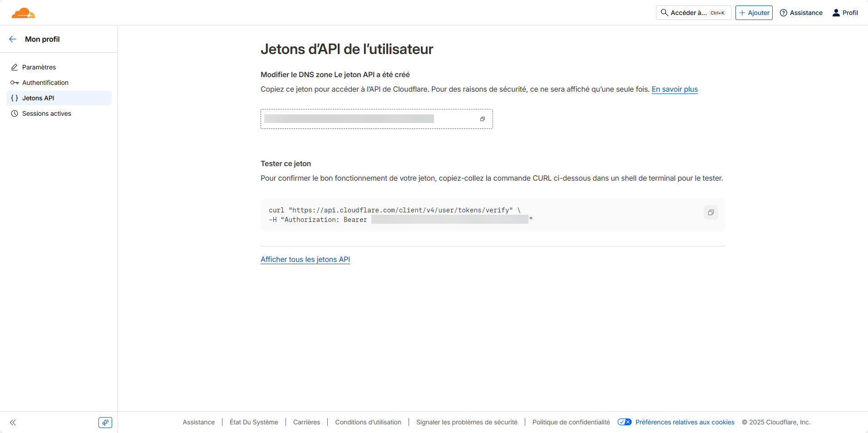Click the masked API token field

349,119
